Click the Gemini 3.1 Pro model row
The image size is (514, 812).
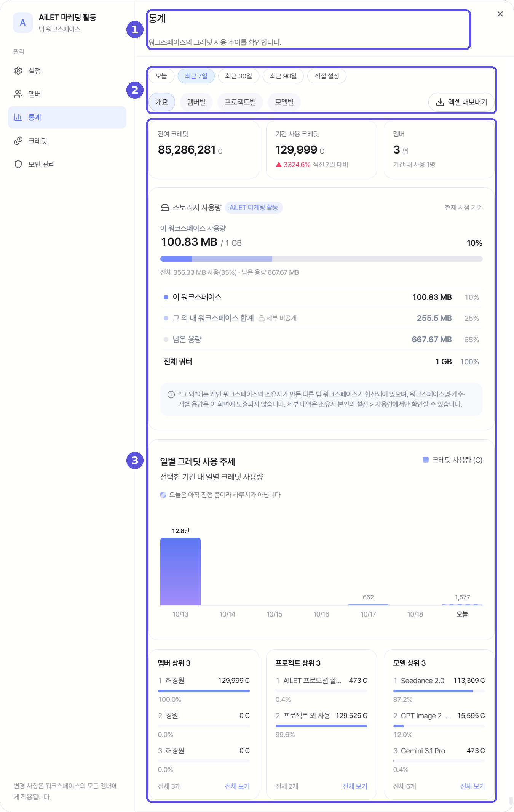pos(439,760)
